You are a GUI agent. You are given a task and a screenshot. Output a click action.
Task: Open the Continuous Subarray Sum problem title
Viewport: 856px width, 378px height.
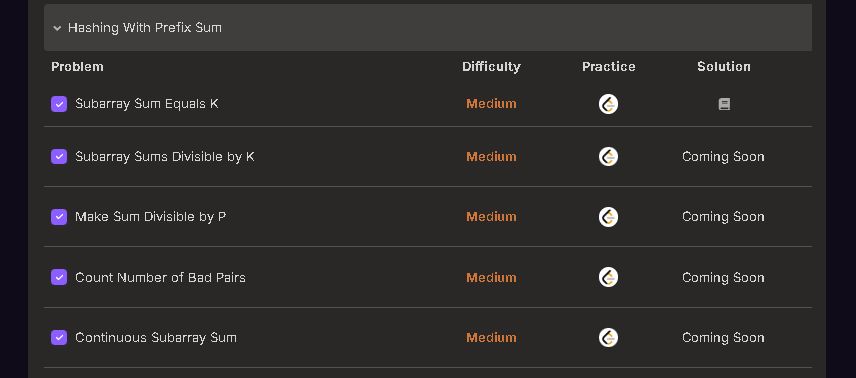(156, 338)
